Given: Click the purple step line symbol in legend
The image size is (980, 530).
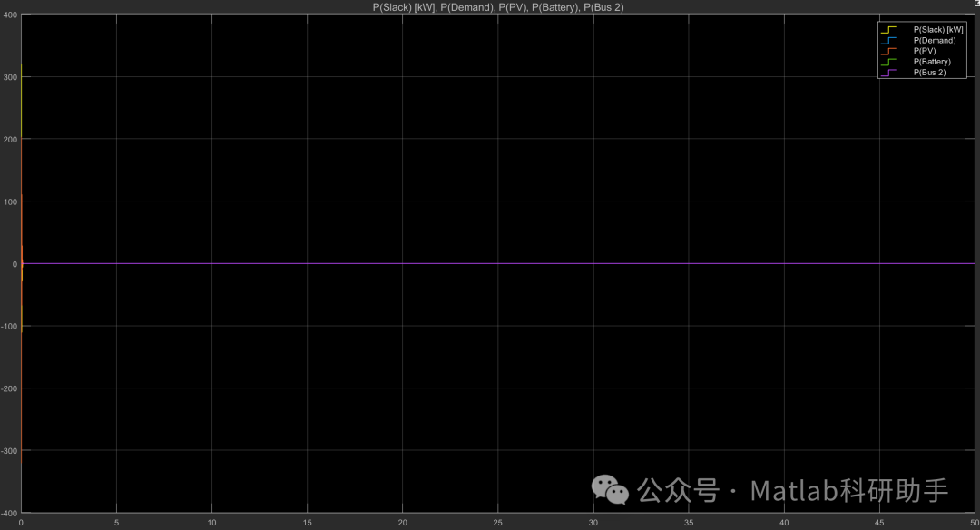Looking at the screenshot, I should [888, 72].
